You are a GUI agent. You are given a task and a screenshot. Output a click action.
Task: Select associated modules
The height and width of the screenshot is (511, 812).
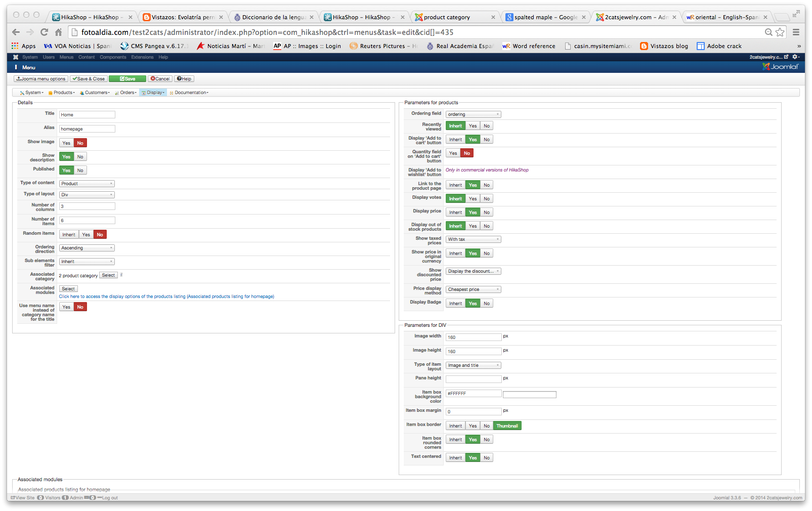pyautogui.click(x=68, y=289)
